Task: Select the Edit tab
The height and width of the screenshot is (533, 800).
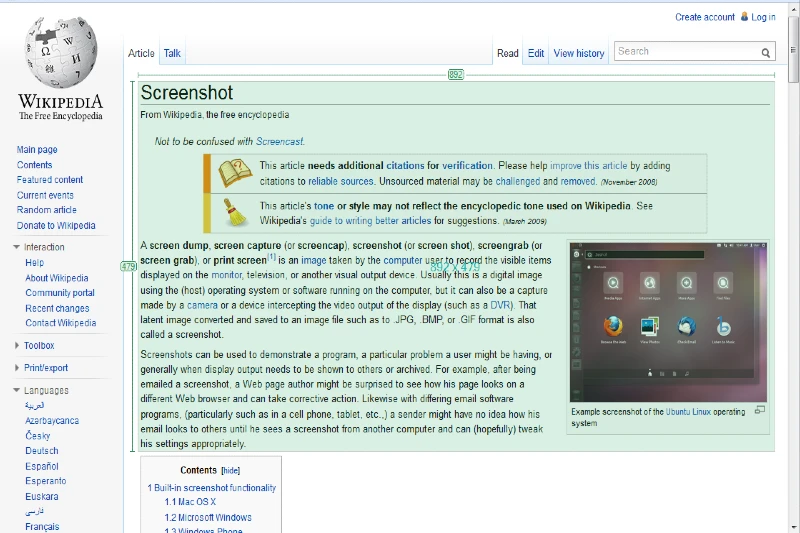Action: 536,53
